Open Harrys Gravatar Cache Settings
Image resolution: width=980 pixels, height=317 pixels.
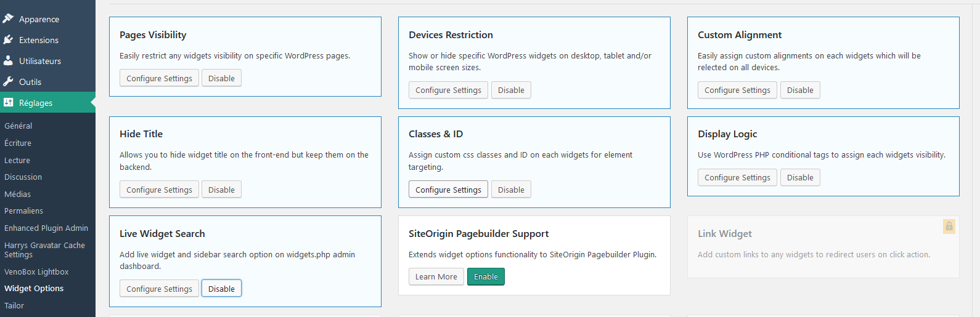44,249
